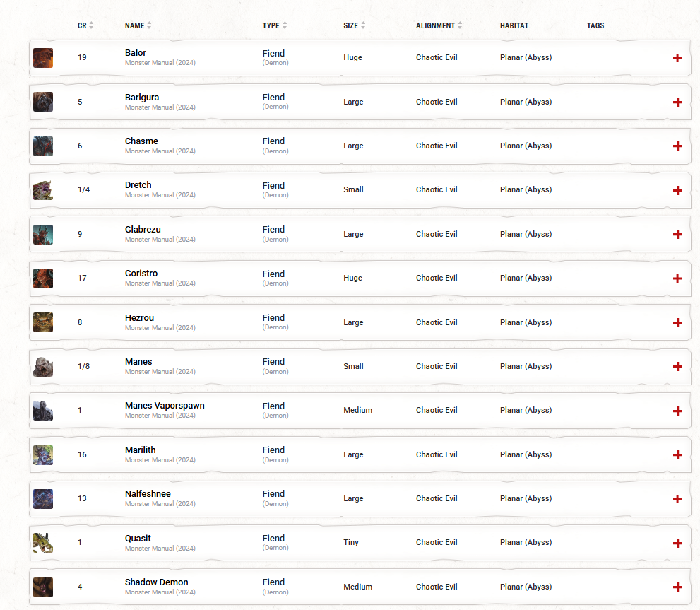This screenshot has width=700, height=610.
Task: Sort list by the Type column
Action: point(274,25)
